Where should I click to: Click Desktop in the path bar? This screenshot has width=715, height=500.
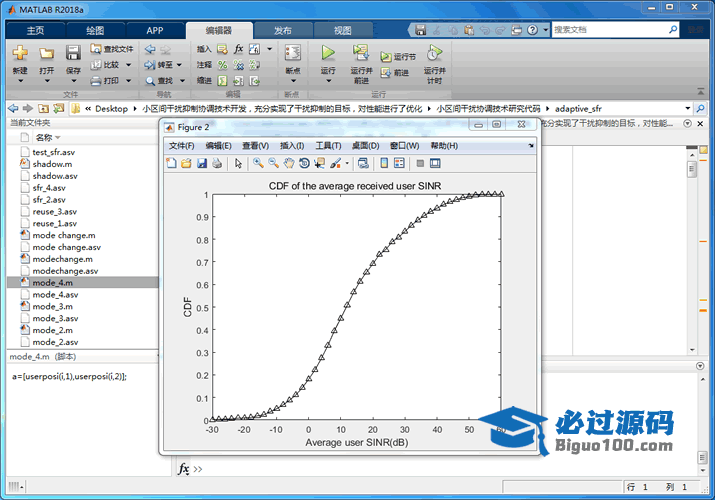(111, 108)
